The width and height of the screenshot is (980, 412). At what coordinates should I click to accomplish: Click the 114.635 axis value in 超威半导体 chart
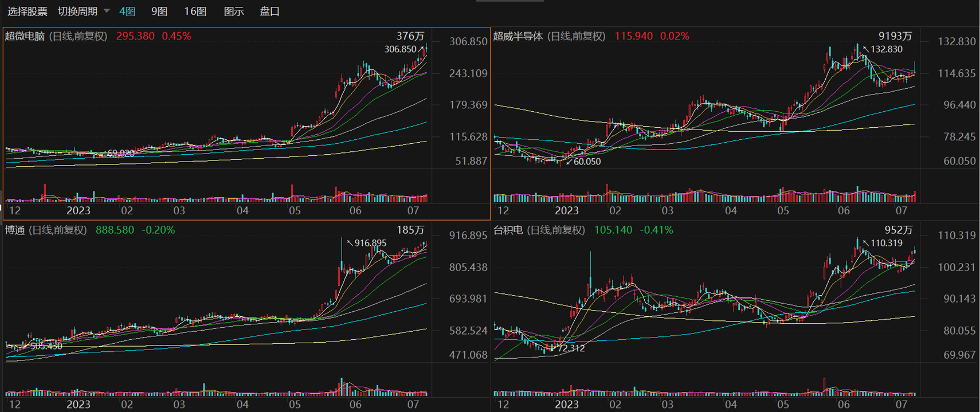coord(957,73)
